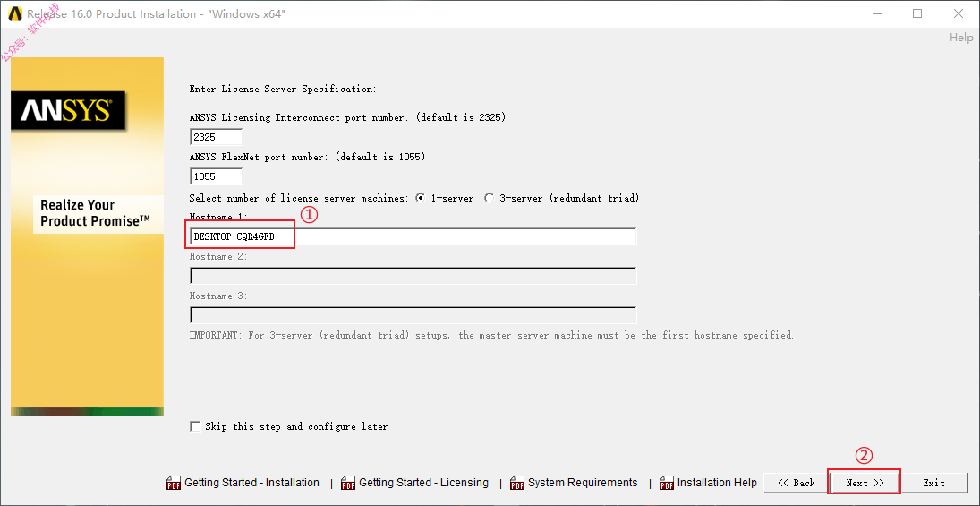Click the ANSYS logo banner
The height and width of the screenshot is (506, 980).
67,111
